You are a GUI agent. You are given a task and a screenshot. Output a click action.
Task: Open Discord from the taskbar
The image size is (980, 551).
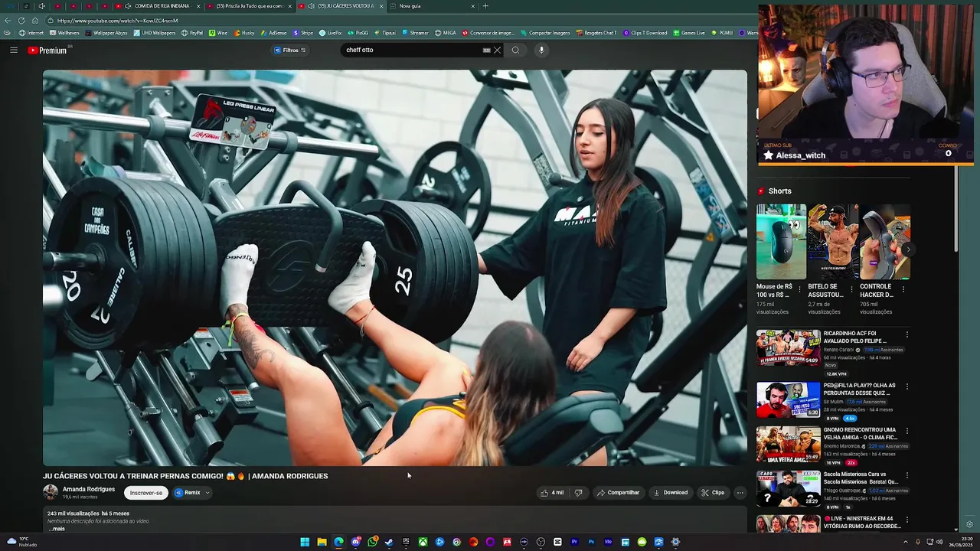click(355, 542)
